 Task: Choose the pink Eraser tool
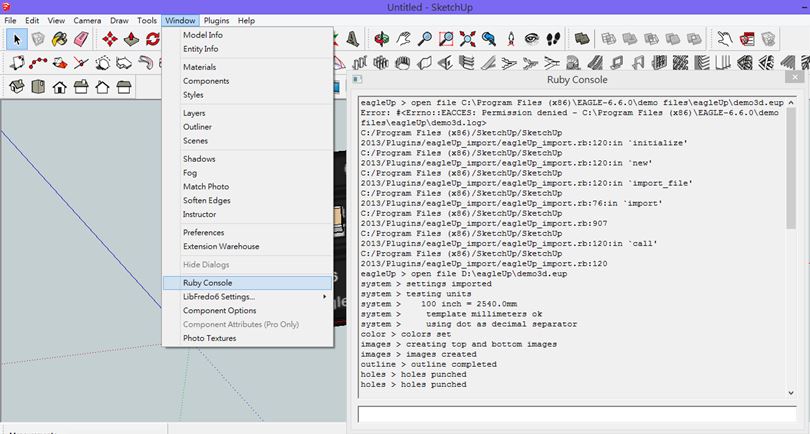81,39
